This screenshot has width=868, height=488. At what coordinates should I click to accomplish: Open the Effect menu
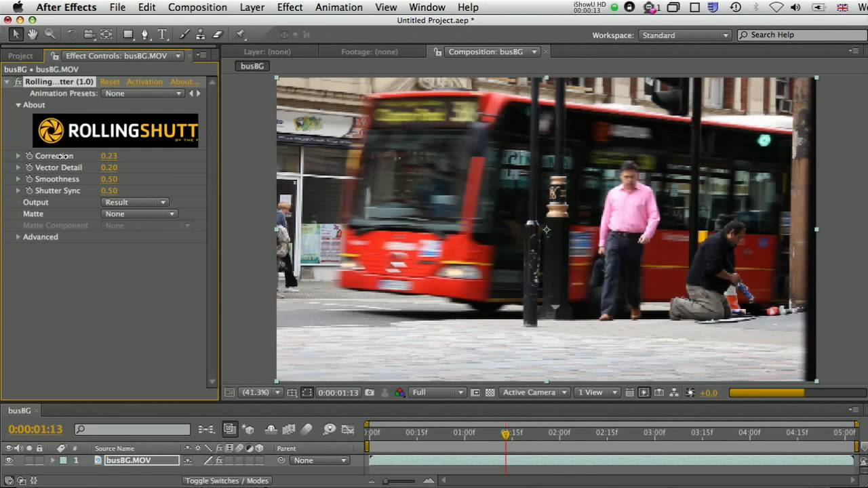[x=290, y=7]
